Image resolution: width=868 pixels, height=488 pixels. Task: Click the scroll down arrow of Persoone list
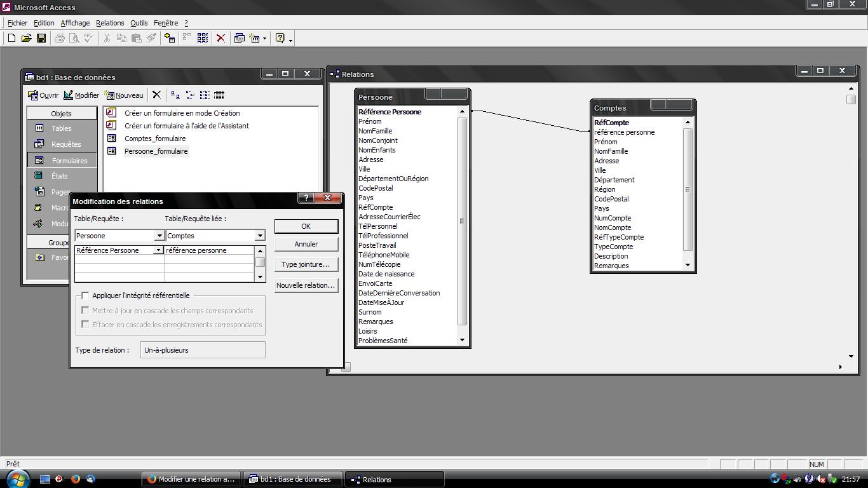(462, 340)
